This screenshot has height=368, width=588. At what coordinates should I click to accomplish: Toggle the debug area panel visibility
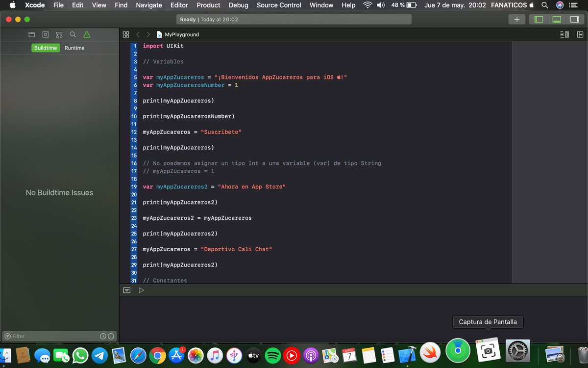(x=556, y=19)
